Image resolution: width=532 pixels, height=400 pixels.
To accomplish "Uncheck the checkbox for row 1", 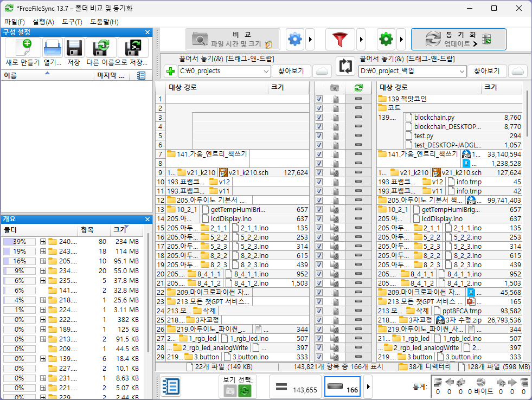I will (x=319, y=99).
